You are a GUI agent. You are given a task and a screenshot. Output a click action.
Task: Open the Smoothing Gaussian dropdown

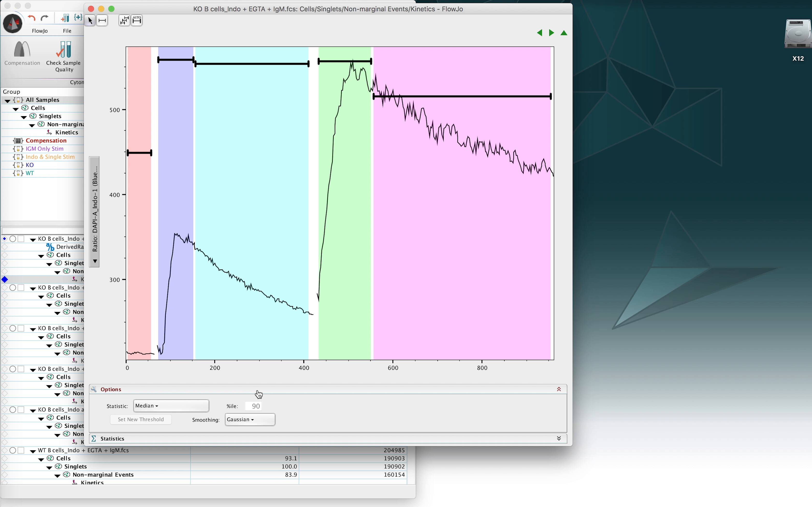(x=250, y=420)
